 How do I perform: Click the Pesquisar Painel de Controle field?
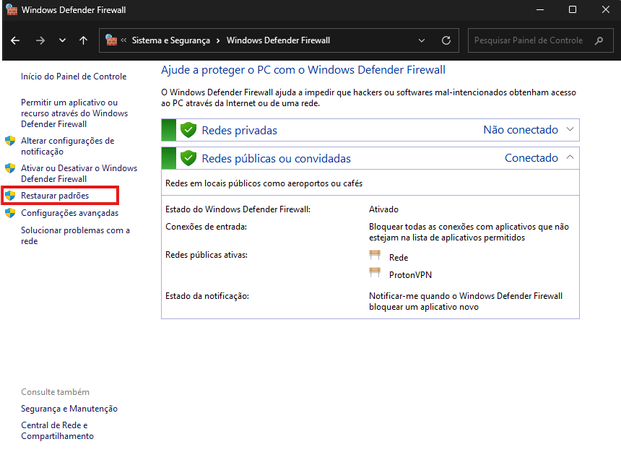pyautogui.click(x=541, y=40)
